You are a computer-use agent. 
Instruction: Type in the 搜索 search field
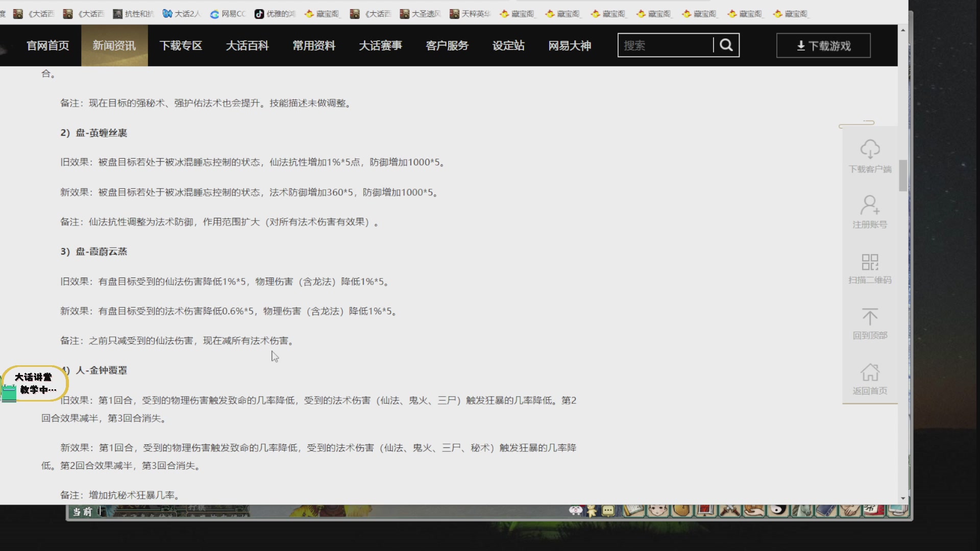(x=664, y=45)
